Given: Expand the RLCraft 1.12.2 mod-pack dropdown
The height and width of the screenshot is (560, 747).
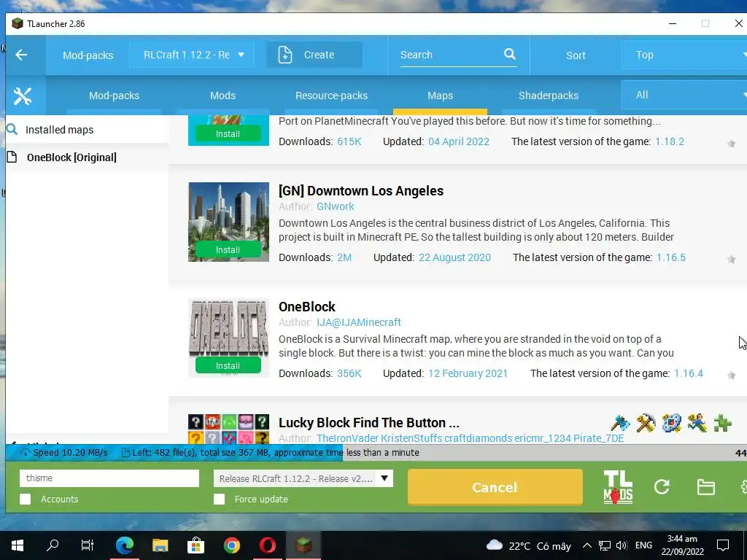Looking at the screenshot, I should pos(192,55).
